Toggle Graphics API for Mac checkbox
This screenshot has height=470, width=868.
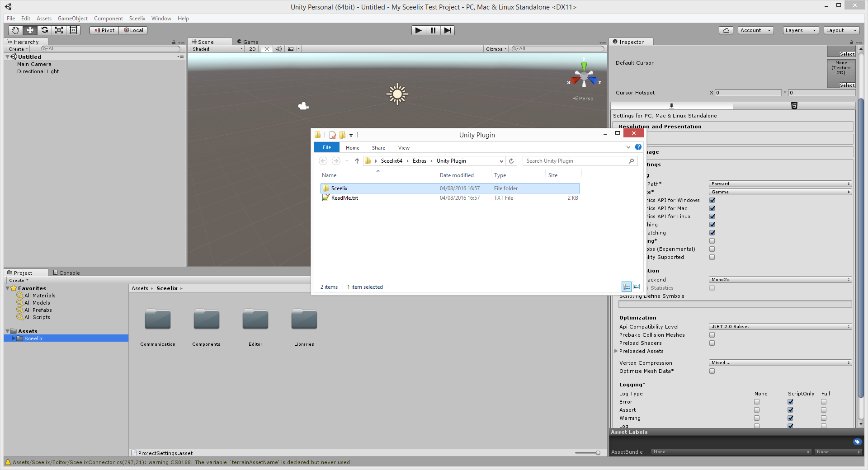click(712, 208)
